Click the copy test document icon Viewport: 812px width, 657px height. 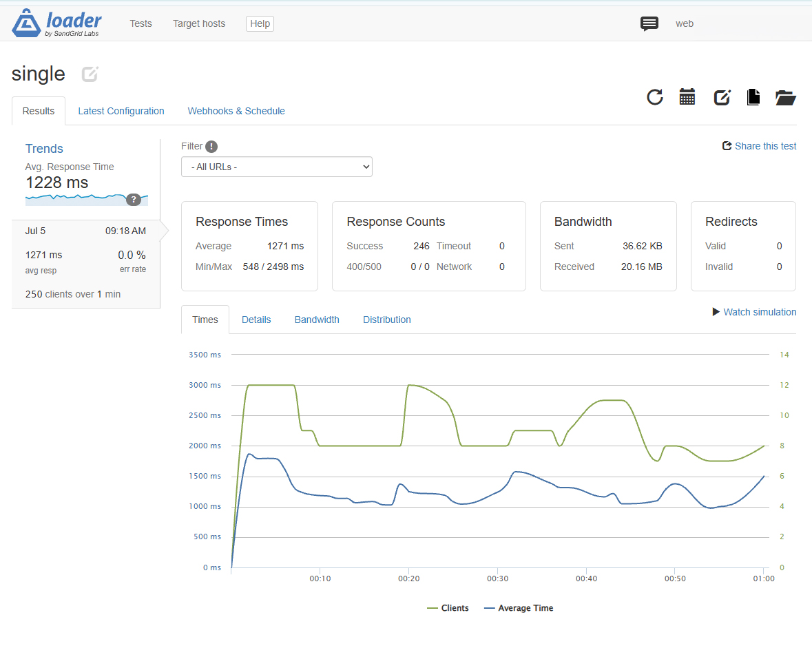(753, 97)
